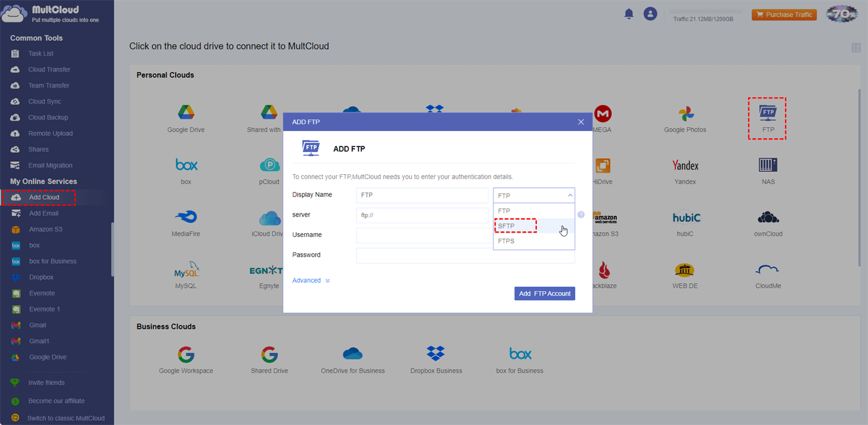Close the ADD FTP dialog
868x425 pixels.
[x=581, y=122]
